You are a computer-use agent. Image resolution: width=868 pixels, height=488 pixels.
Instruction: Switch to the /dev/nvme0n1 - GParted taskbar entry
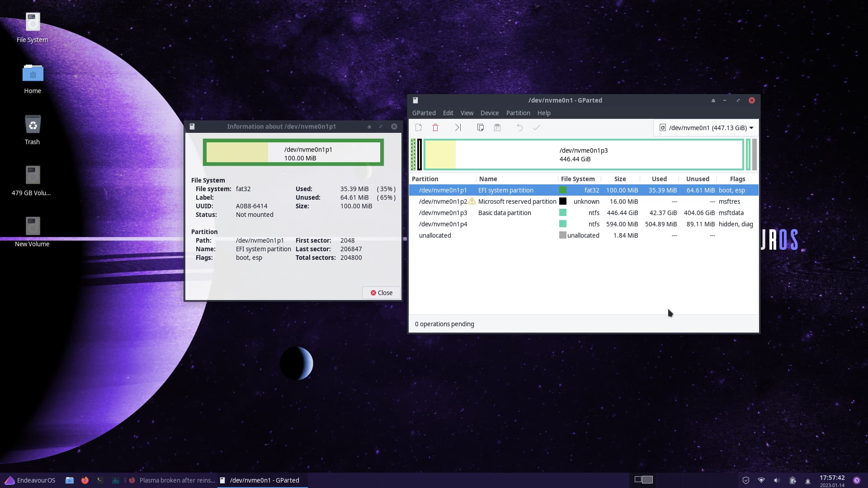pos(262,480)
